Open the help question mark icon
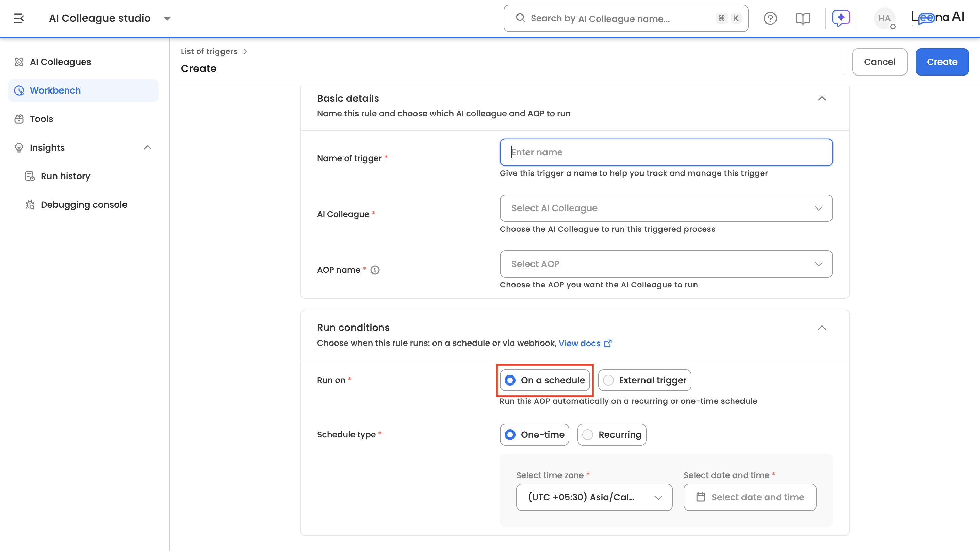980x551 pixels. click(x=770, y=18)
